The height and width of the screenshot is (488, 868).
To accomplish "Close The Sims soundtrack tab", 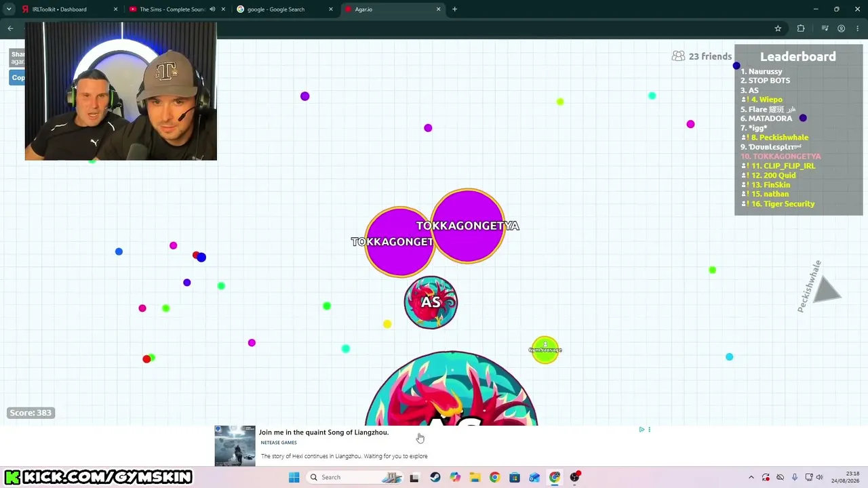I will pos(223,9).
